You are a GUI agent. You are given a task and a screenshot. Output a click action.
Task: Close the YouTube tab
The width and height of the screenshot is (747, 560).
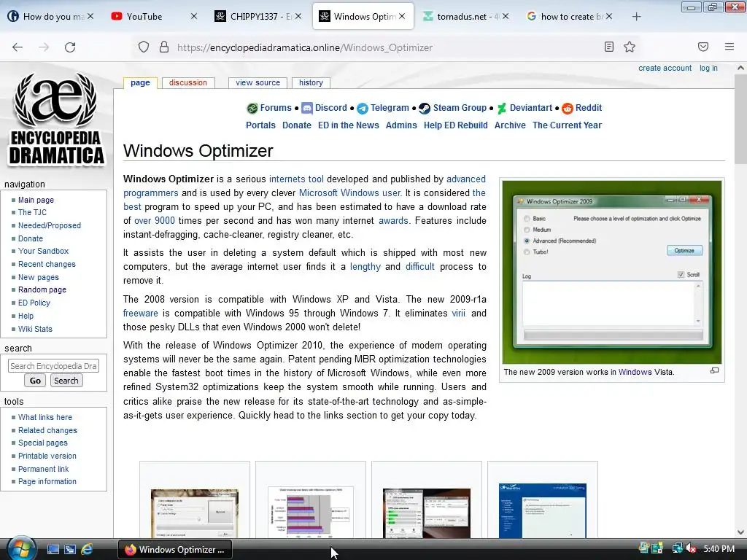194,16
